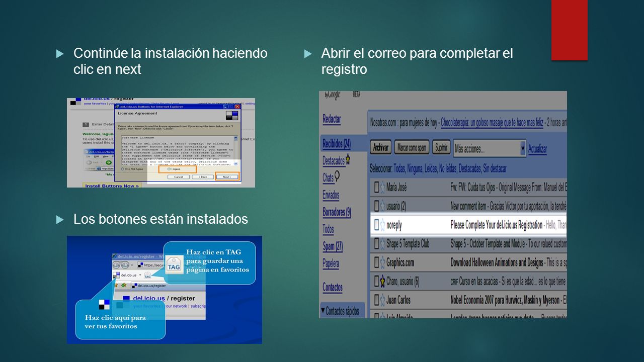Star the Shape 5 Template Club email
644x362 pixels.
pyautogui.click(x=382, y=244)
